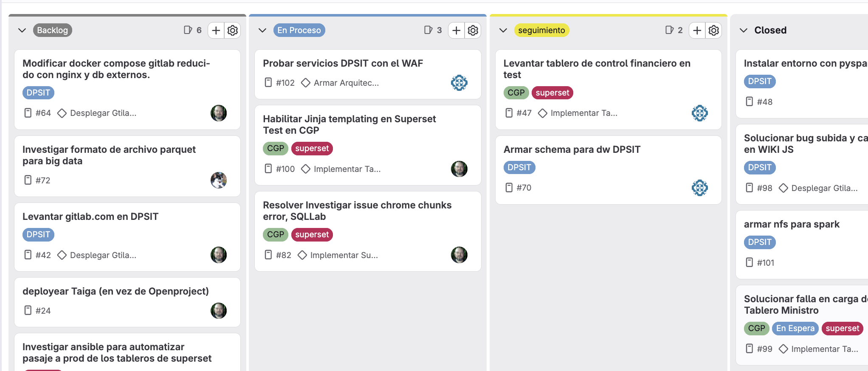868x371 pixels.
Task: Click assignee avatar on issue #70
Action: coord(699,188)
